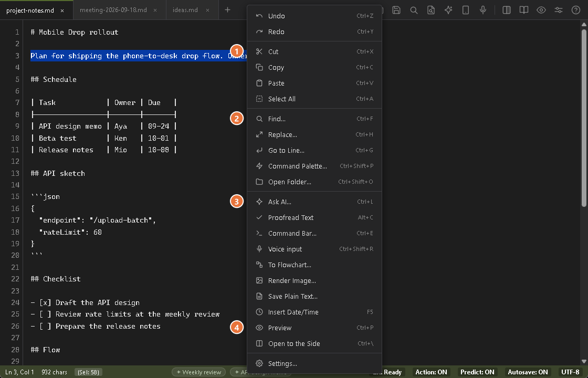Screen dimensions: 588x378
Task: Open the find-in-file document search icon
Action: point(431,10)
